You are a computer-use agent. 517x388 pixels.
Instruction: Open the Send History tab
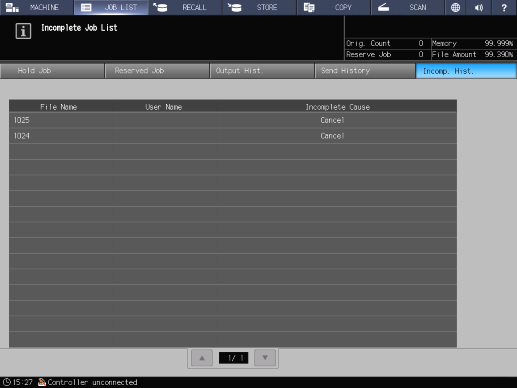tap(365, 71)
